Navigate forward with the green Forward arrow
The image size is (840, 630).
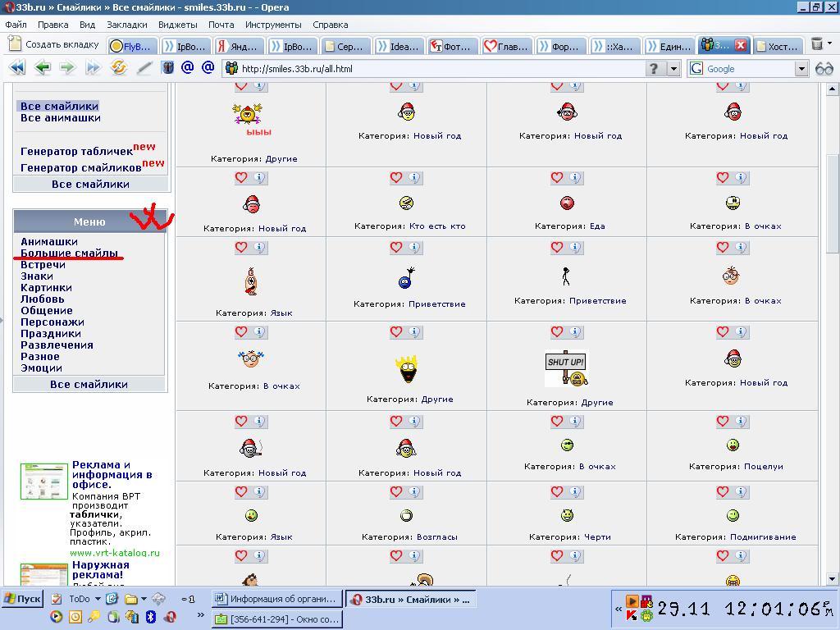67,68
